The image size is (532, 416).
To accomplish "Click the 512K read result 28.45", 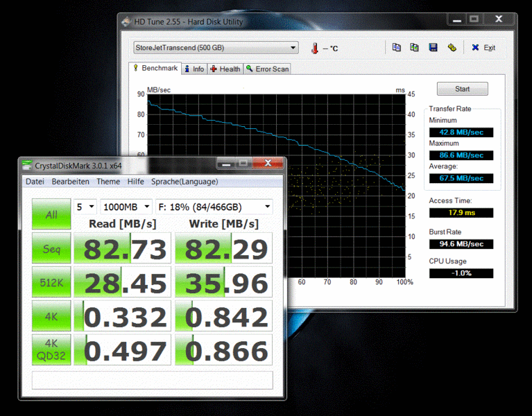I will (x=122, y=281).
